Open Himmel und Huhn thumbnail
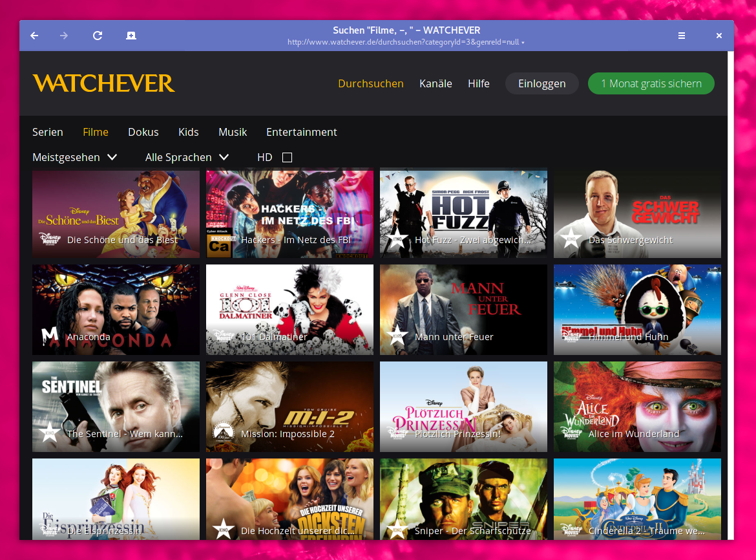756x560 pixels. (637, 310)
